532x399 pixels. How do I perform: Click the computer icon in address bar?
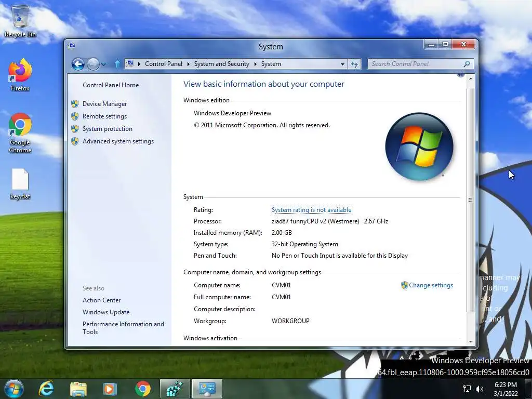[x=129, y=63]
